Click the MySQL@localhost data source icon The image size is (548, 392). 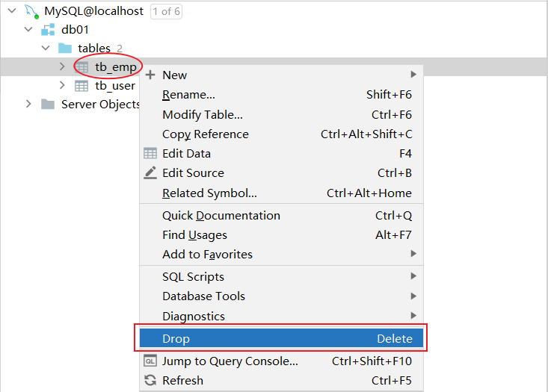click(31, 11)
